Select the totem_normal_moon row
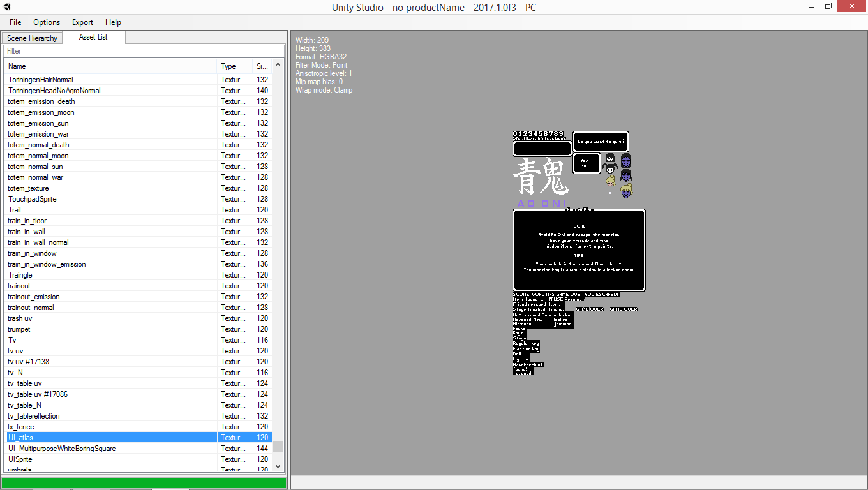868x490 pixels. [138, 156]
